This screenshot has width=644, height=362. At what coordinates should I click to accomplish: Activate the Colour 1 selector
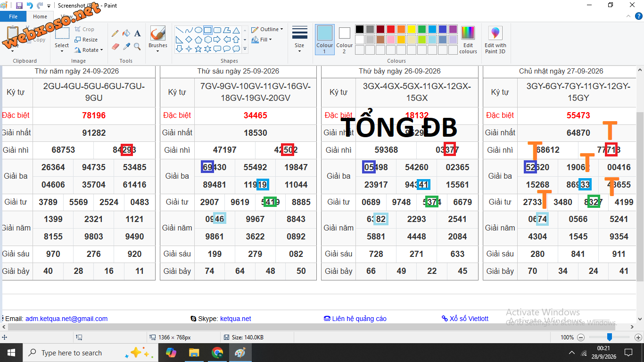point(324,40)
